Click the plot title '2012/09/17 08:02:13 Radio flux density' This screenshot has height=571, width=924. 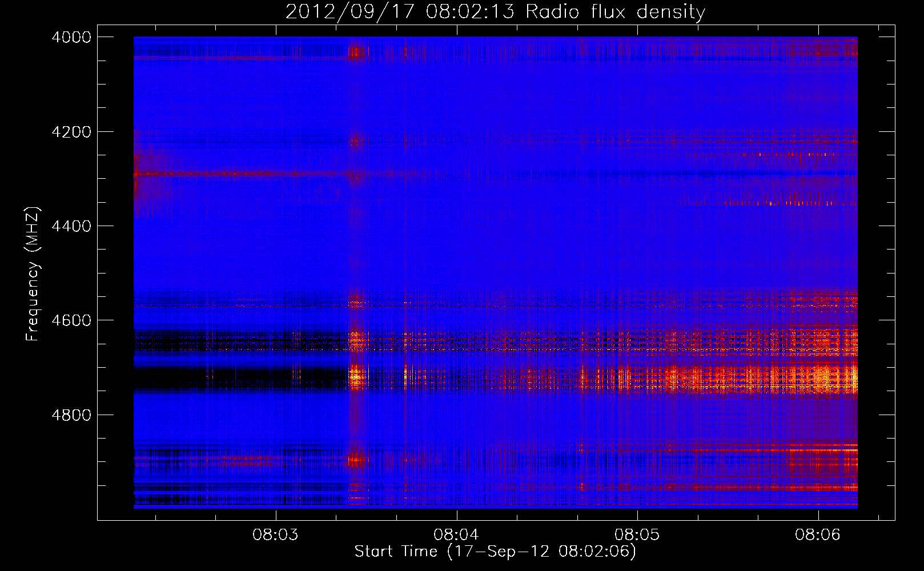(495, 12)
